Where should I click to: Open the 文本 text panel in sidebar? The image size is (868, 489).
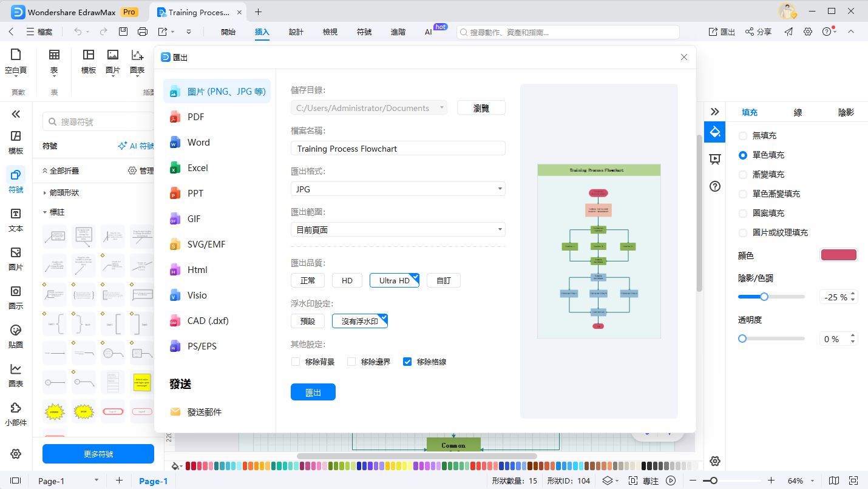pos(16,220)
